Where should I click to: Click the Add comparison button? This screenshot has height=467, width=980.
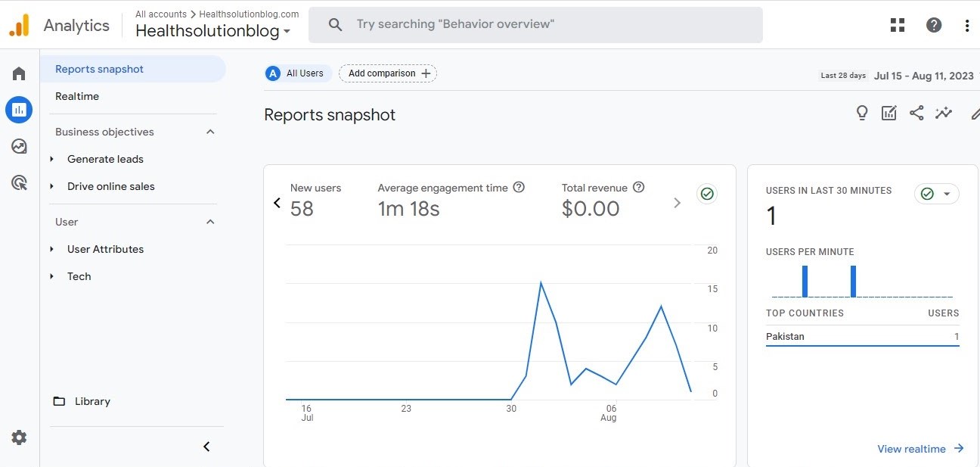(388, 73)
